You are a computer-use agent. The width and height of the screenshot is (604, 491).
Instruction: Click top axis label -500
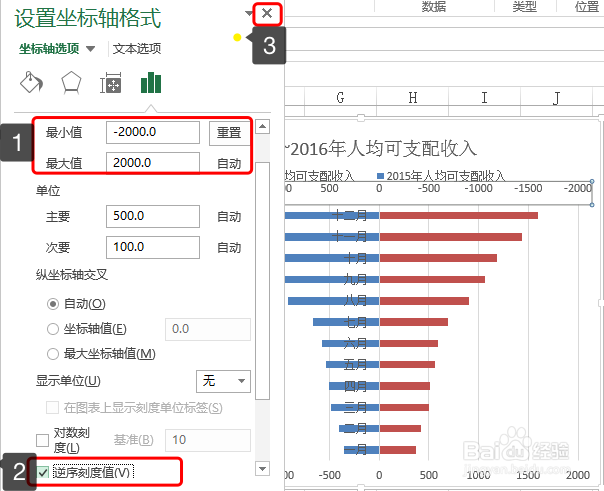[429, 188]
